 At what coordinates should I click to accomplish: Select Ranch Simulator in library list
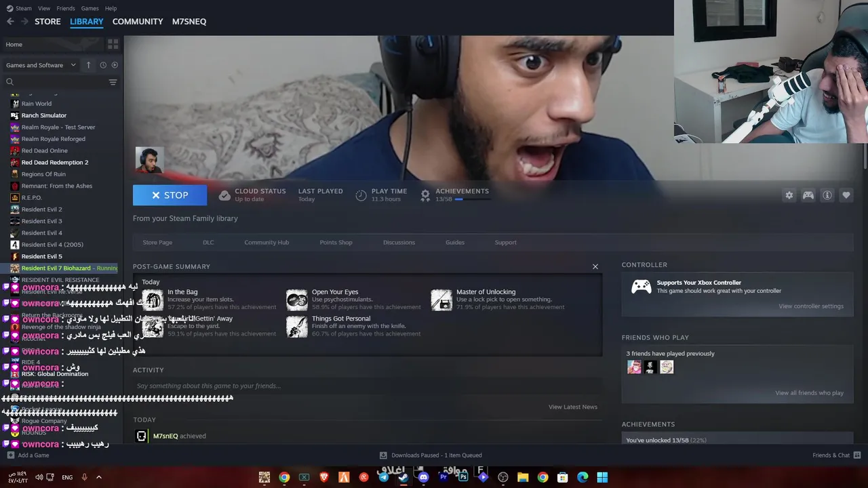coord(44,115)
